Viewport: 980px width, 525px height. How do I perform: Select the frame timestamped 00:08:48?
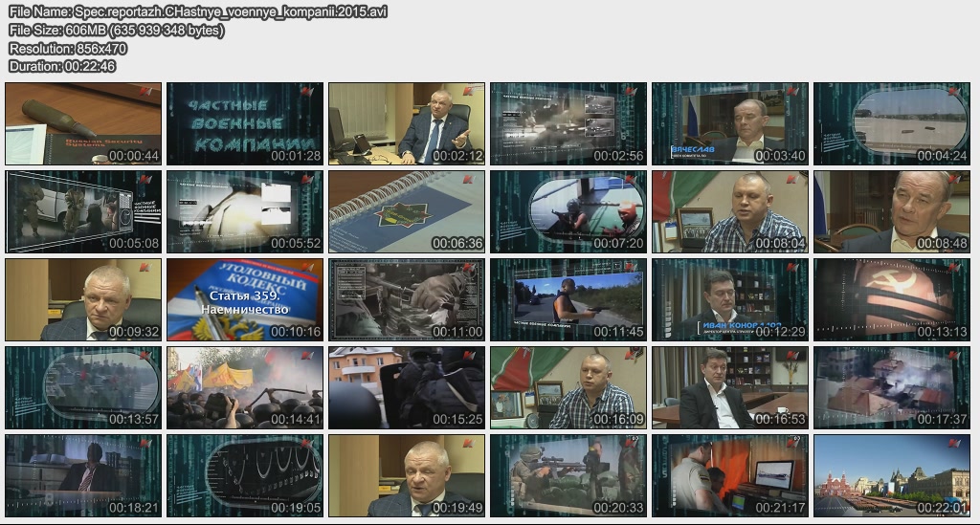tap(892, 211)
